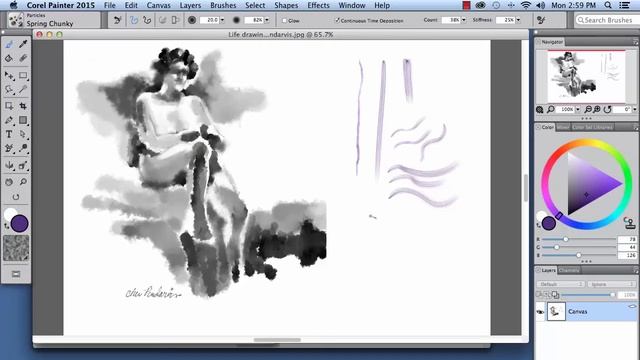Open the Brushes menu
Screen dimensions: 640x360
[x=223, y=5]
